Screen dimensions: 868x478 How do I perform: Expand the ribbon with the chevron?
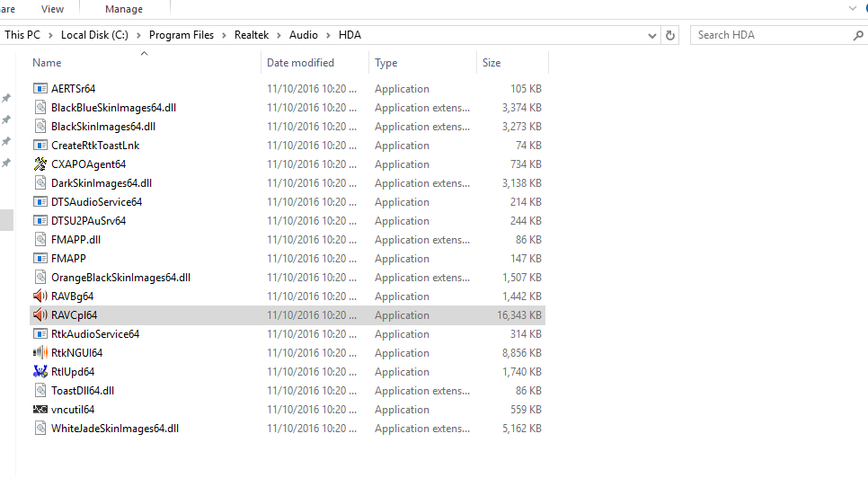853,8
